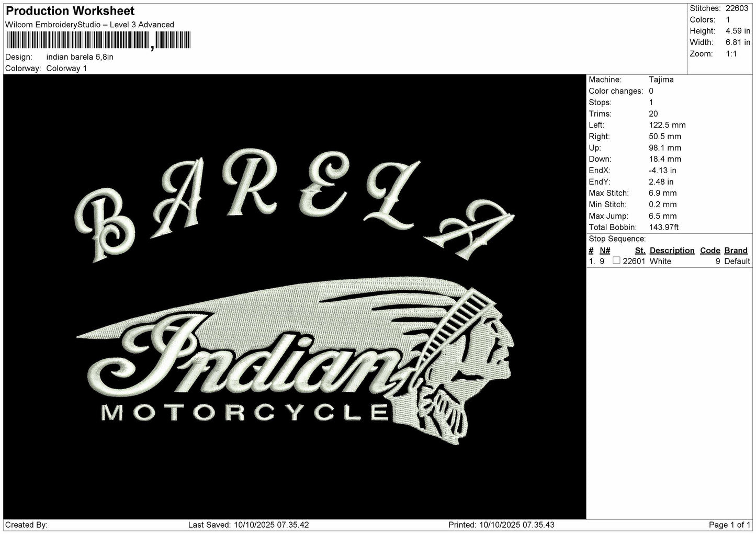
Task: Click the 'Machine:' label
Action: [x=605, y=79]
